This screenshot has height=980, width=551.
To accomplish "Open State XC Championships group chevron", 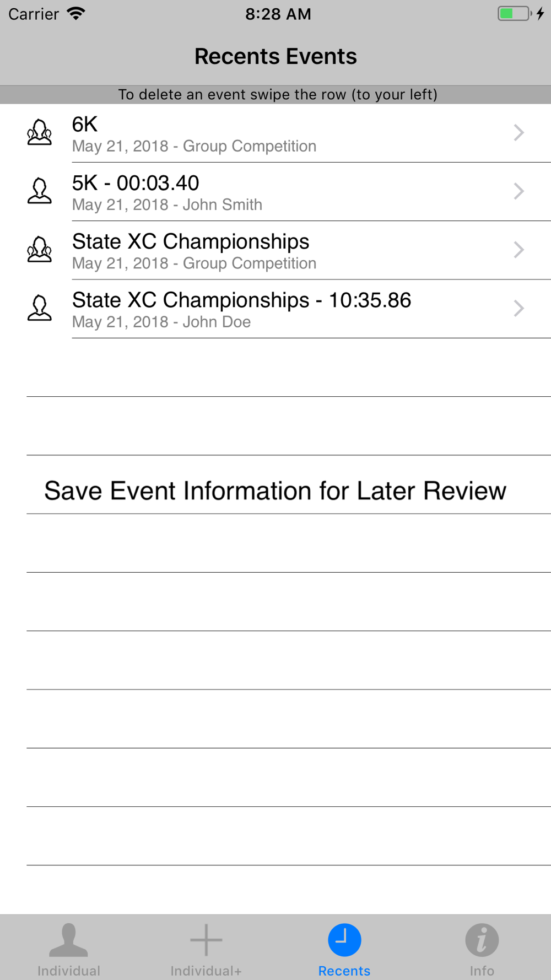I will tap(518, 250).
